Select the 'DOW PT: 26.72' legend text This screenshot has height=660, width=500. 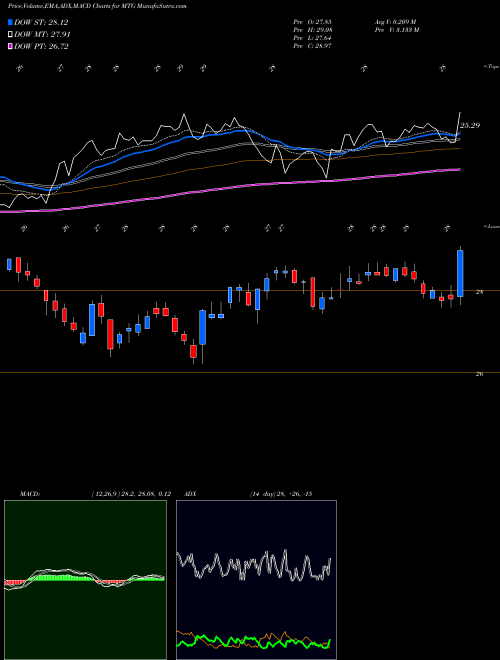point(41,46)
